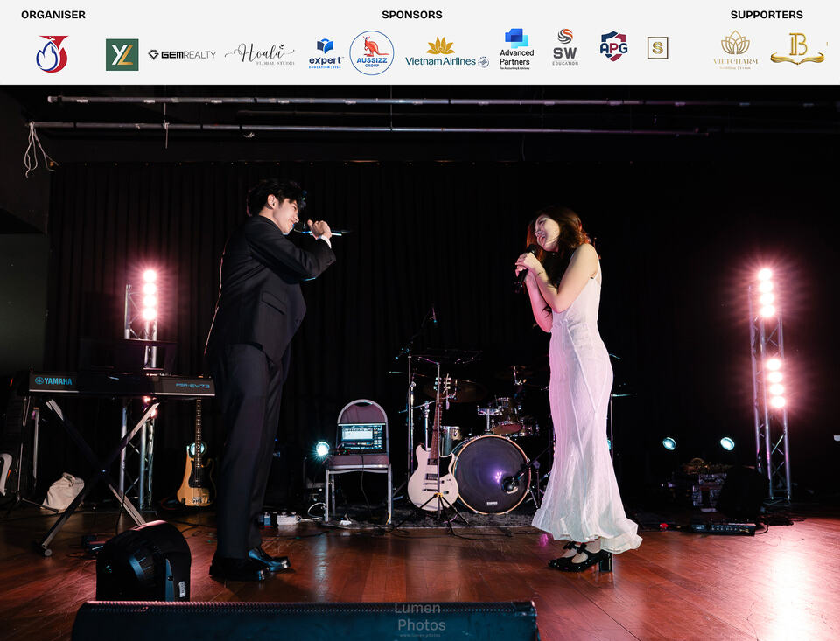Viewport: 840px width, 641px height.
Task: Click the Vietcharm supporter logo
Action: click(736, 50)
